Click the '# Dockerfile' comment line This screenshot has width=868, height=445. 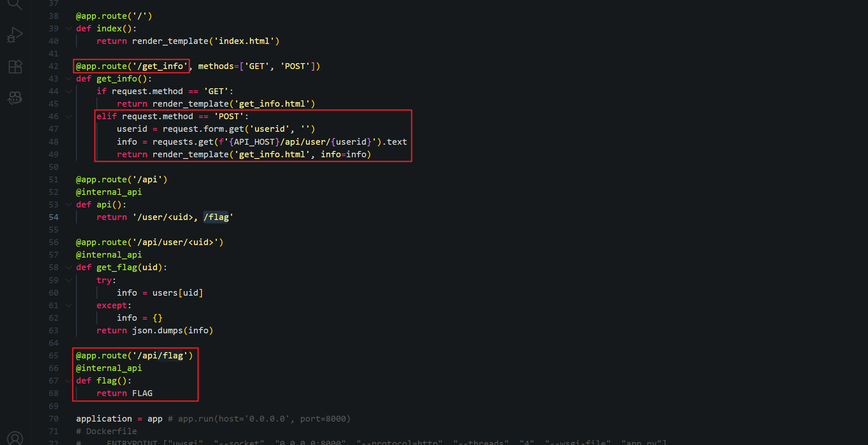107,431
